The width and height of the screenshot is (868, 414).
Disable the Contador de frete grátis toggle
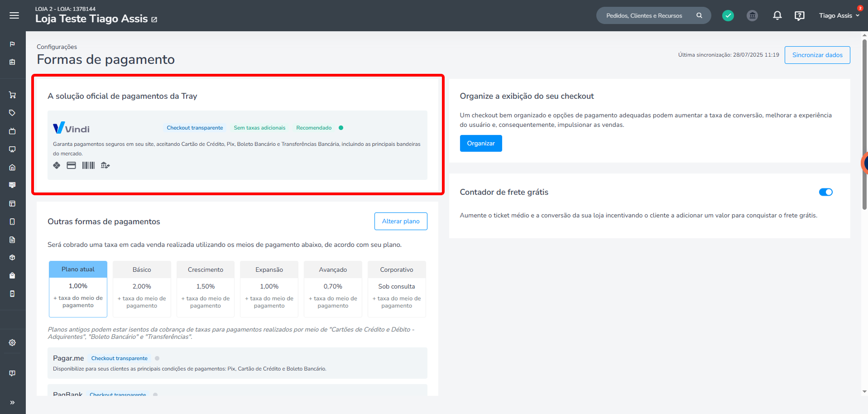[x=825, y=192]
